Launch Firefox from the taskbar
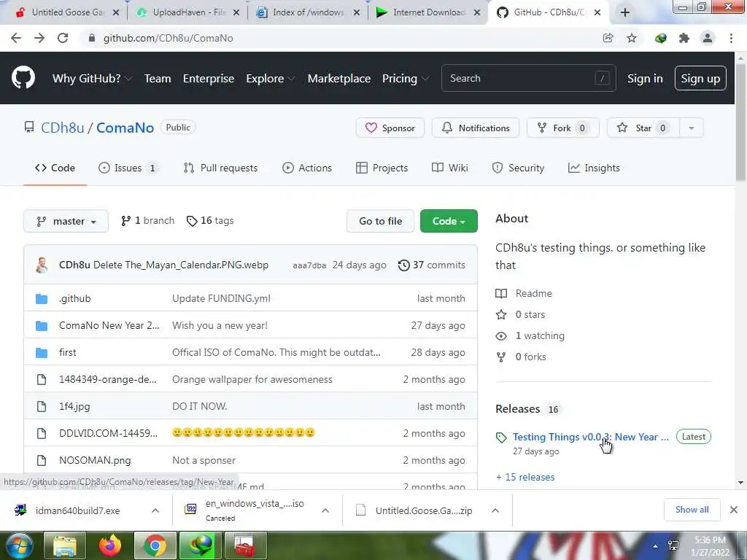Viewport: 747px width, 560px height. tap(110, 545)
